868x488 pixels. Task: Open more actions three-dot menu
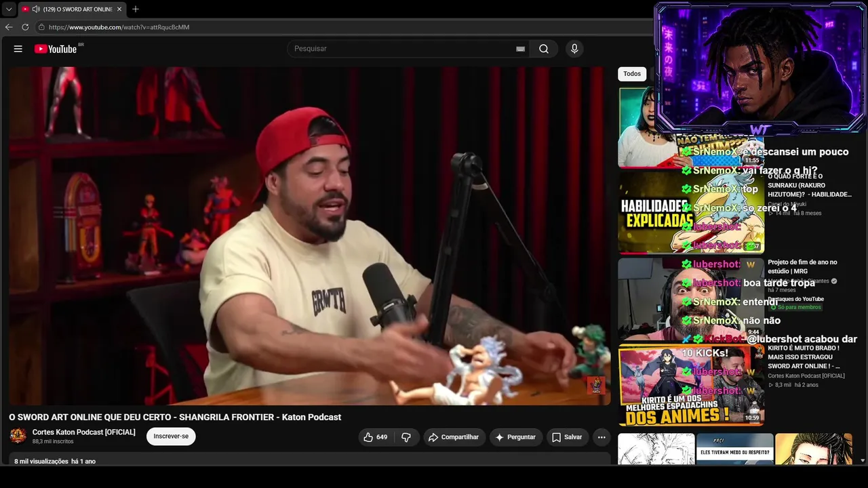click(601, 437)
